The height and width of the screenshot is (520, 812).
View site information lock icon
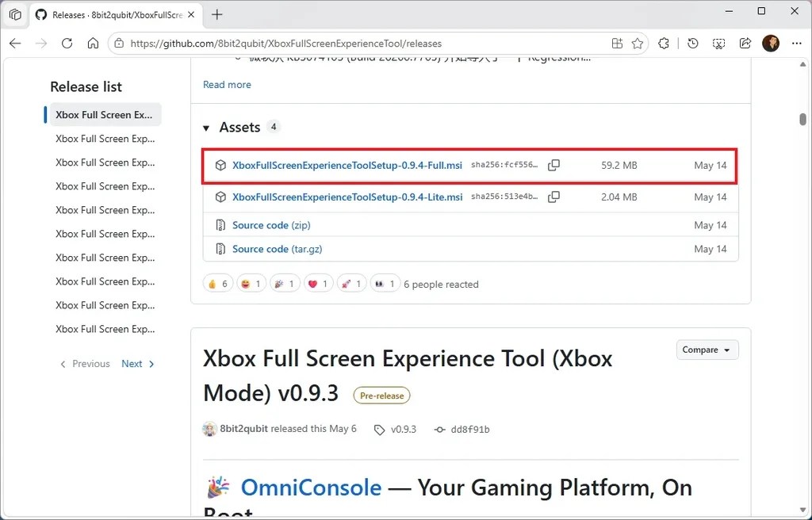[x=119, y=44]
